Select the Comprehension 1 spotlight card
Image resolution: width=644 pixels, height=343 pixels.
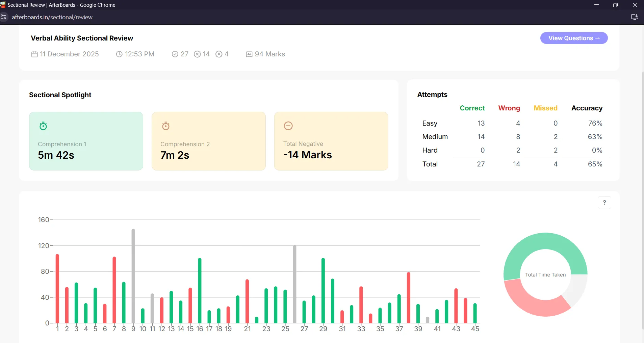coord(86,141)
